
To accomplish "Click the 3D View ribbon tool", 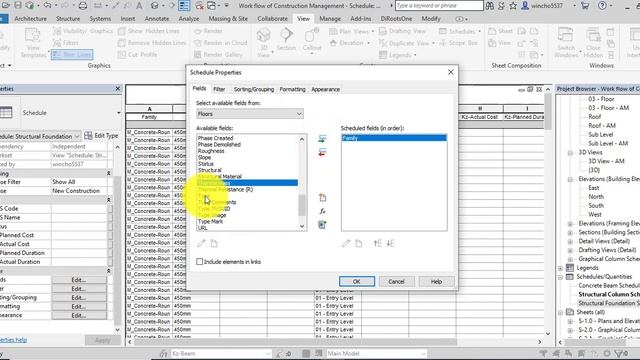I will pyautogui.click(x=263, y=42).
